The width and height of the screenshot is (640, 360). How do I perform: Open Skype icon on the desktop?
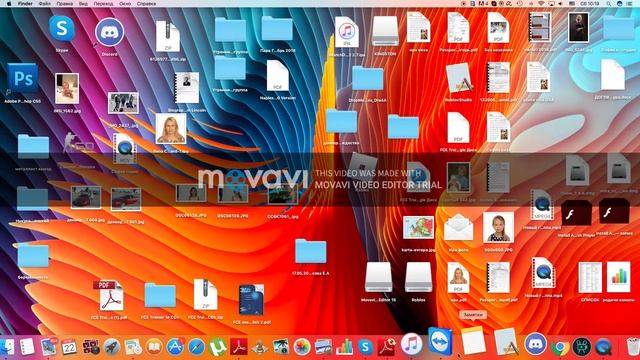point(62,29)
